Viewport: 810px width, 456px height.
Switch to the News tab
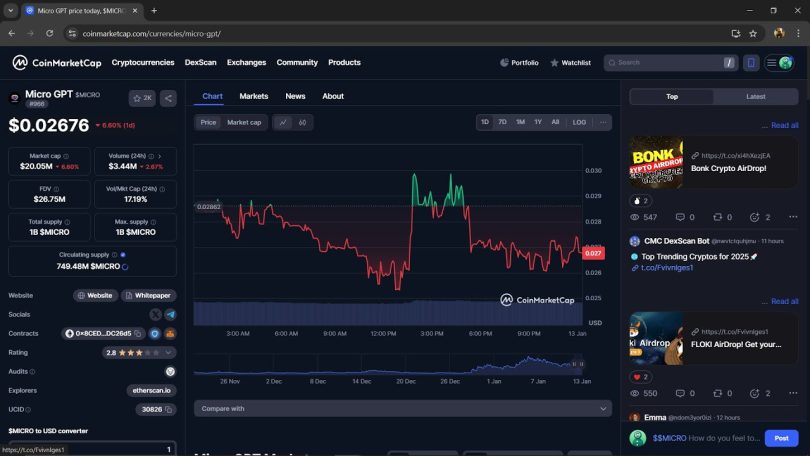click(x=295, y=96)
